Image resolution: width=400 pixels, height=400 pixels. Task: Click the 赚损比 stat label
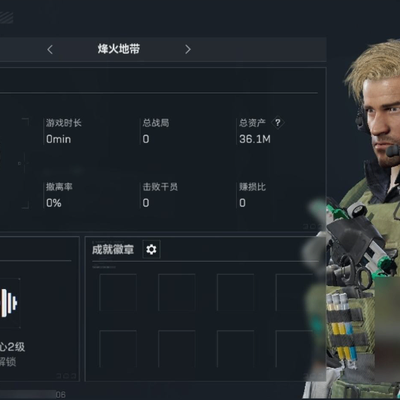252,187
